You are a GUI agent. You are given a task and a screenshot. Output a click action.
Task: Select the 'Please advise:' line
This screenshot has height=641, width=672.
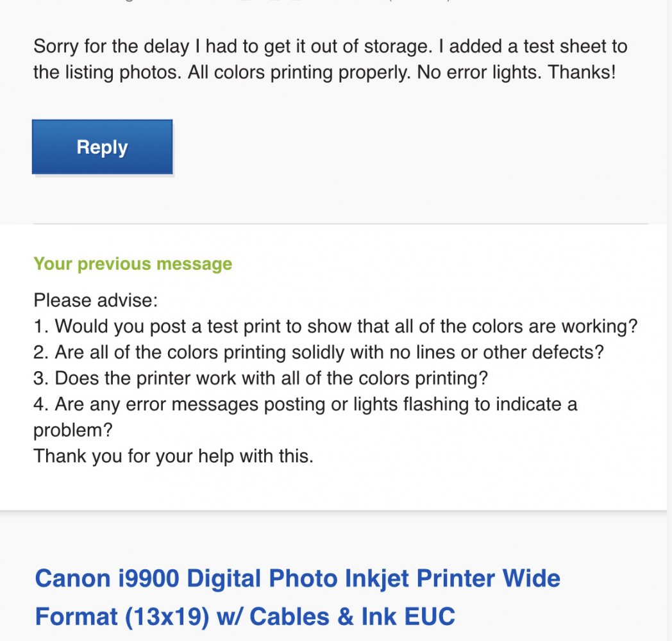coord(96,300)
